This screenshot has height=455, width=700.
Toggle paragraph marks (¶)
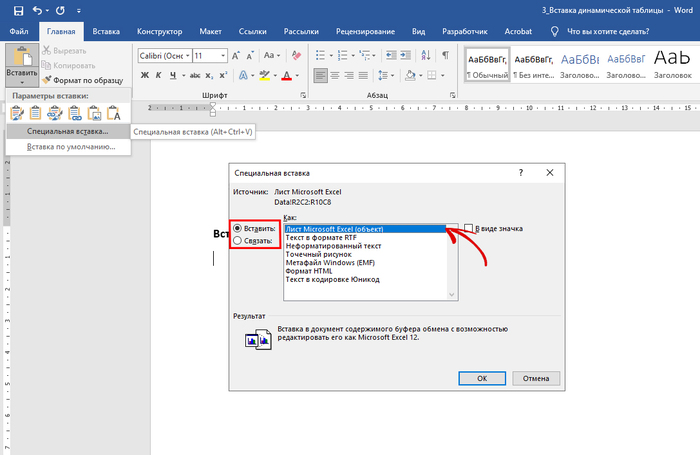tap(445, 55)
